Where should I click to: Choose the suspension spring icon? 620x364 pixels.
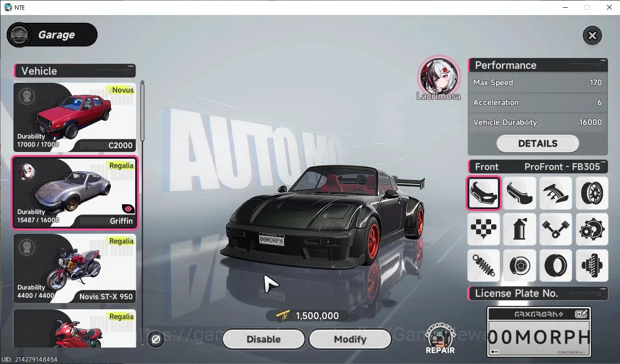tap(483, 265)
